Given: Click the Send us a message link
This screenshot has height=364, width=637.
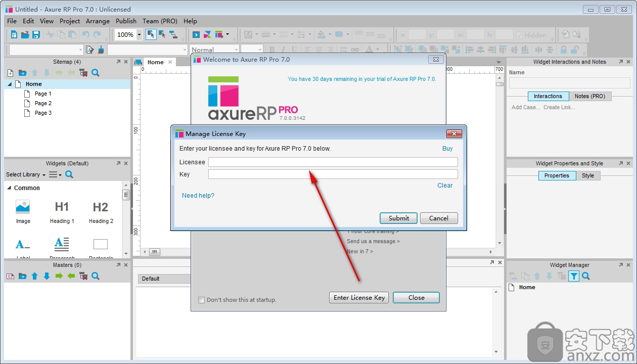Looking at the screenshot, I should (x=373, y=241).
